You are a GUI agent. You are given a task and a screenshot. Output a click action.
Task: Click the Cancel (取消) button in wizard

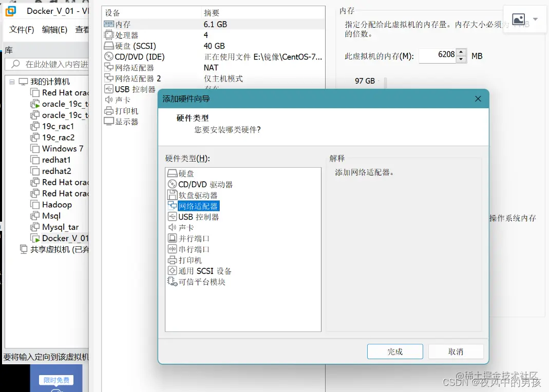click(x=456, y=351)
